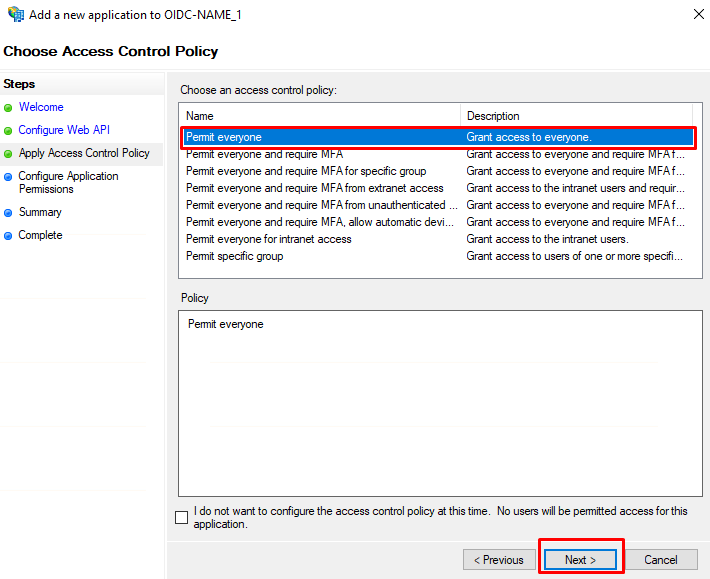The width and height of the screenshot is (710, 579).
Task: Sort list by Description column header
Action: click(x=576, y=116)
